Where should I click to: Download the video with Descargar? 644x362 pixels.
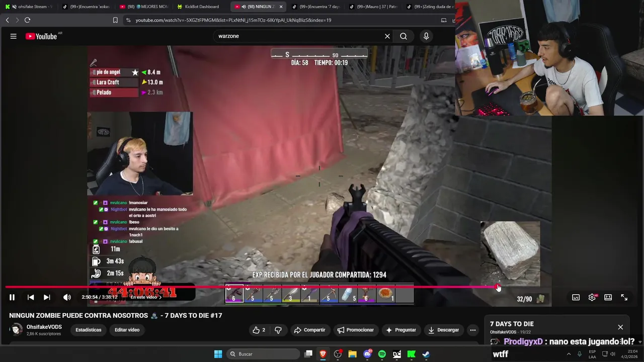point(443,330)
